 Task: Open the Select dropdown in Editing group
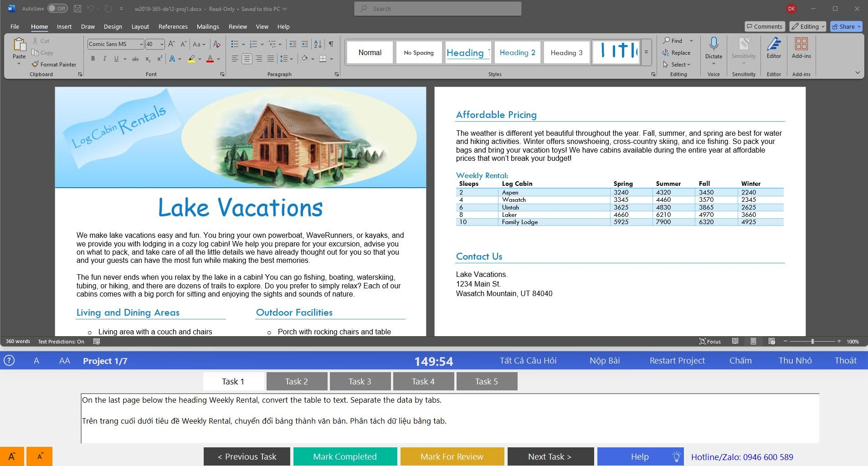677,65
